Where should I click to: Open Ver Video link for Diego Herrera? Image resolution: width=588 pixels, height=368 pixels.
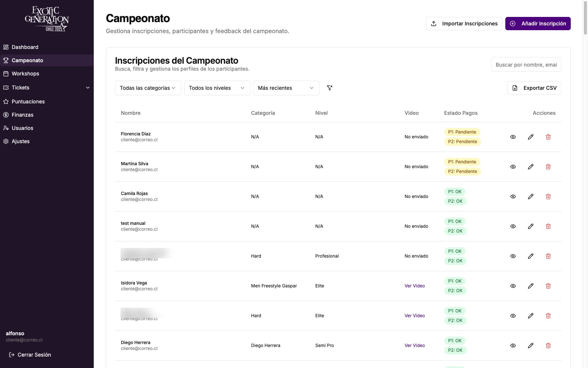415,346
